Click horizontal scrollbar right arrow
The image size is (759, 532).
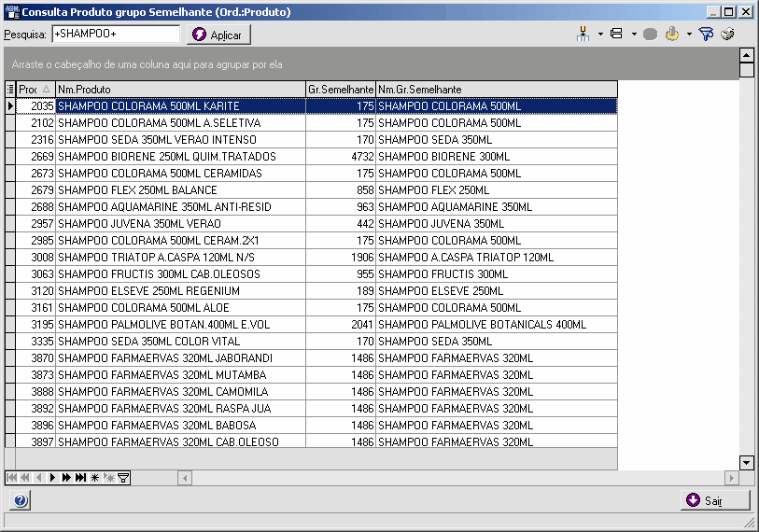pyautogui.click(x=731, y=478)
